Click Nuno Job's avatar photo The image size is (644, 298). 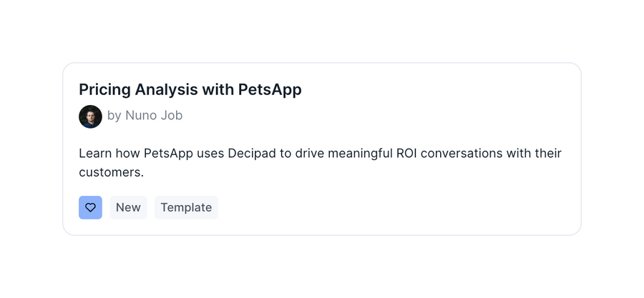(x=90, y=116)
